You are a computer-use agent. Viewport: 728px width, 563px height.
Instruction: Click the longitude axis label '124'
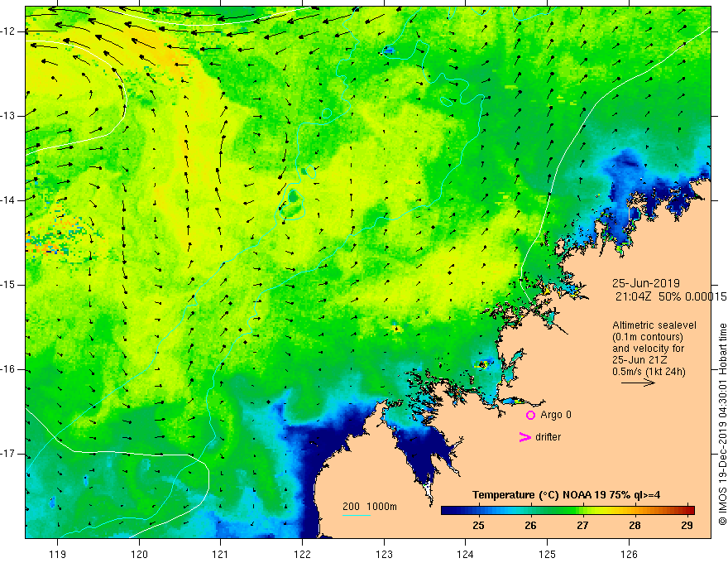[x=466, y=554]
